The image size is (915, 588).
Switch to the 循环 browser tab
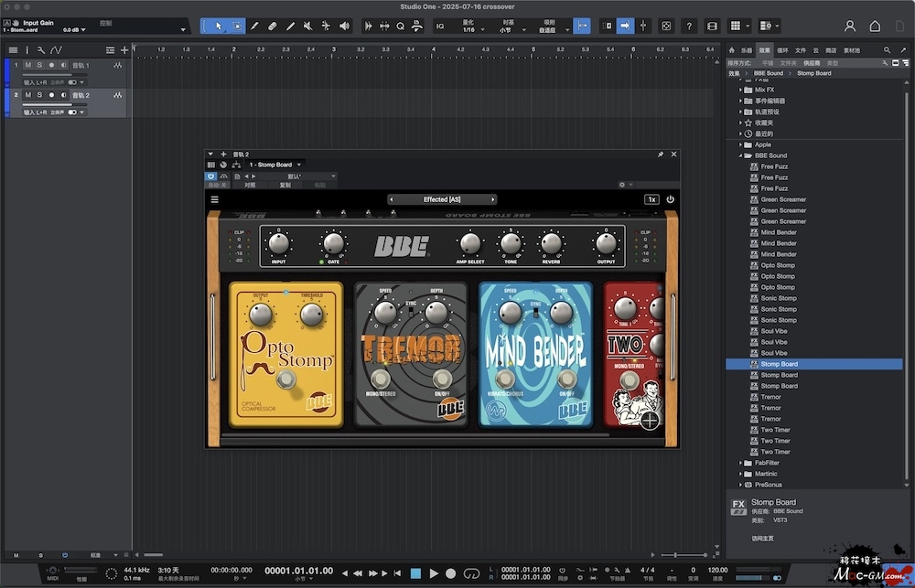tap(782, 50)
